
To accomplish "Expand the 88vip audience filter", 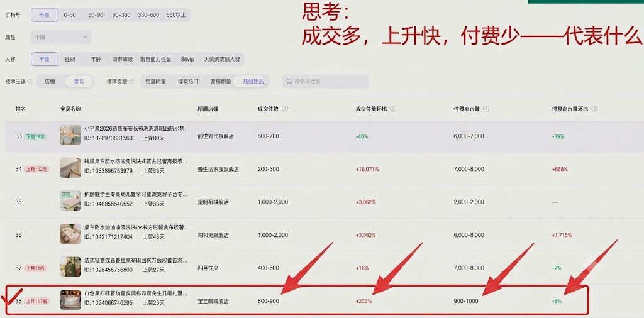I will 187,59.
